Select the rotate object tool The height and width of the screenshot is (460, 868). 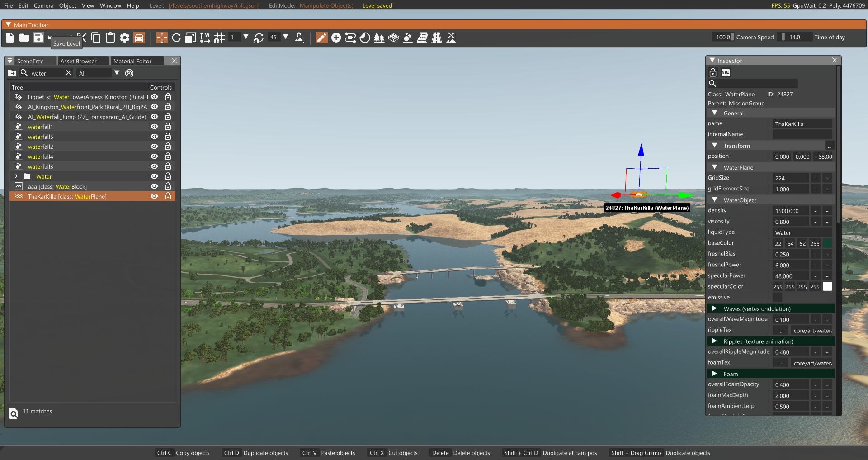(x=176, y=38)
